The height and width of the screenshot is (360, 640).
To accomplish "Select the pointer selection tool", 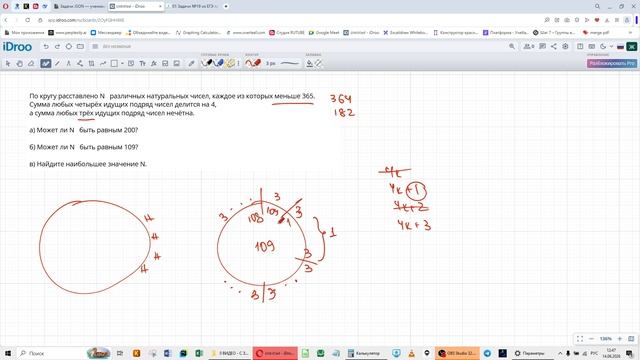I will coord(8,63).
